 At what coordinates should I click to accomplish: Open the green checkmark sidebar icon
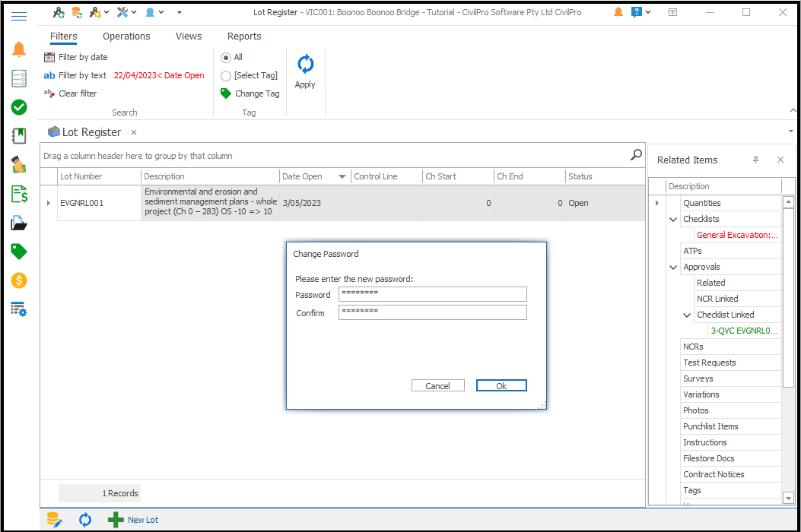pos(19,107)
